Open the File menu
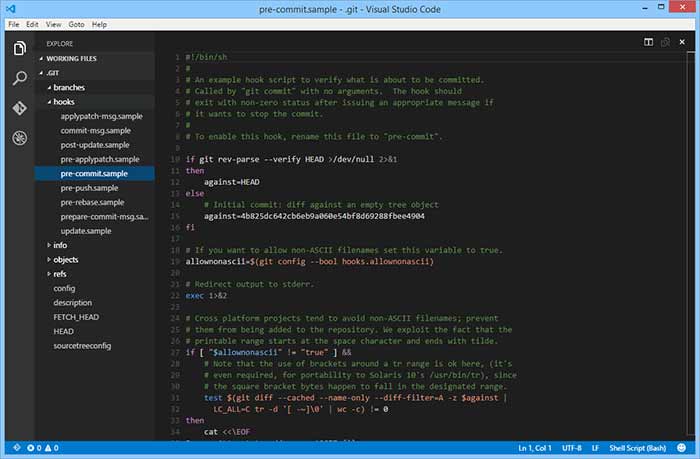The height and width of the screenshot is (459, 700). [14, 23]
